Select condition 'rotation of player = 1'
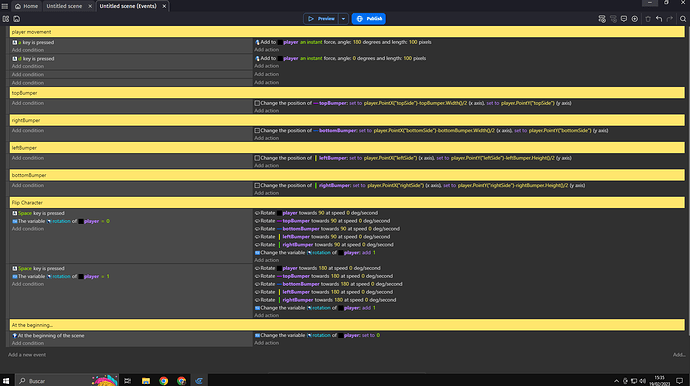 click(61, 276)
